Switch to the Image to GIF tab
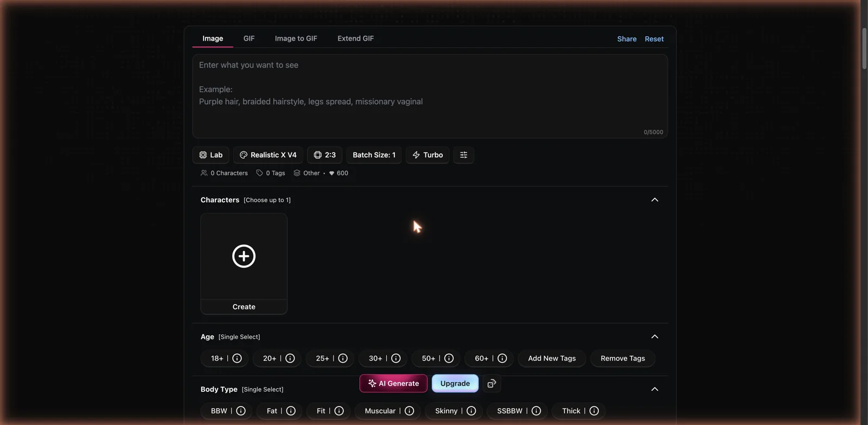 click(x=296, y=39)
